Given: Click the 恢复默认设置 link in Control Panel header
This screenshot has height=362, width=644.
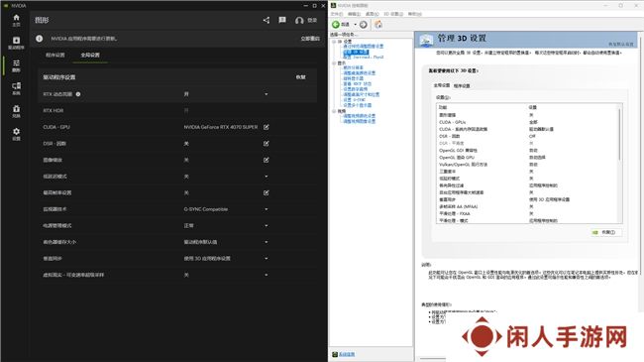Looking at the screenshot, I should pos(620,44).
